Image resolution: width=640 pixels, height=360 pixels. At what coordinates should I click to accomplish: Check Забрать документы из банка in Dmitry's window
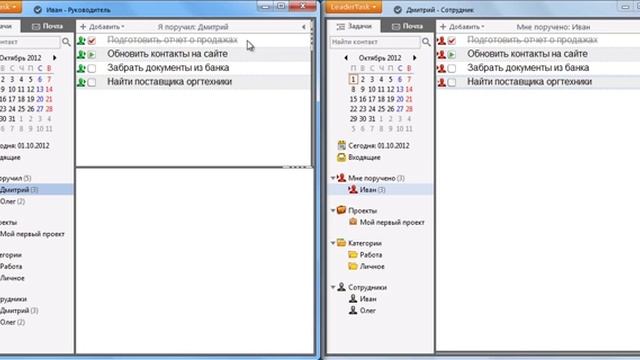[x=452, y=69]
